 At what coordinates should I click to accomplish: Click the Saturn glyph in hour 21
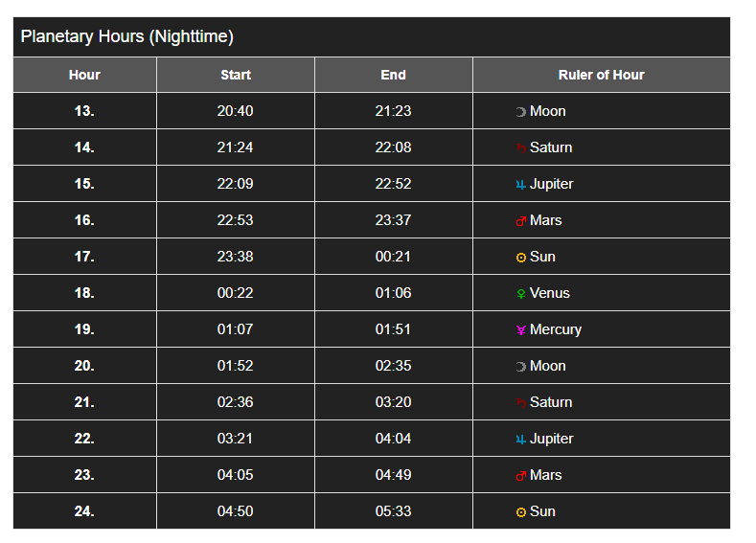coord(521,403)
